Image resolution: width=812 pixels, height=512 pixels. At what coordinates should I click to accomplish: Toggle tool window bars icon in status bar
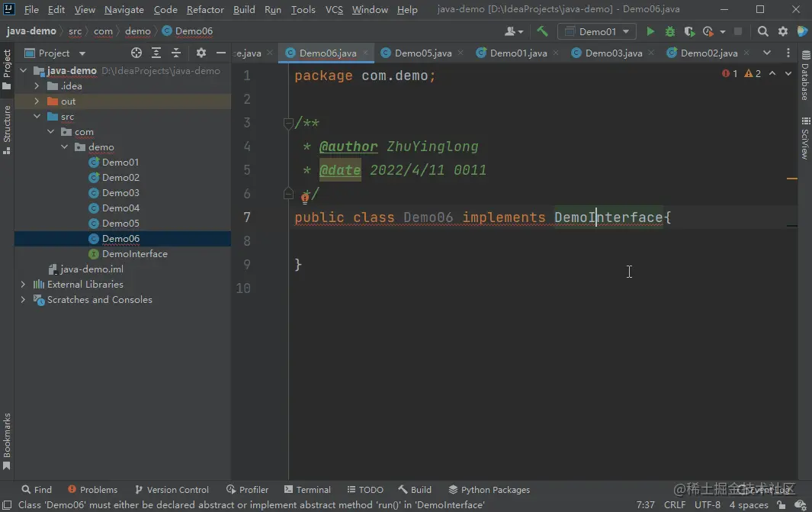(x=7, y=504)
